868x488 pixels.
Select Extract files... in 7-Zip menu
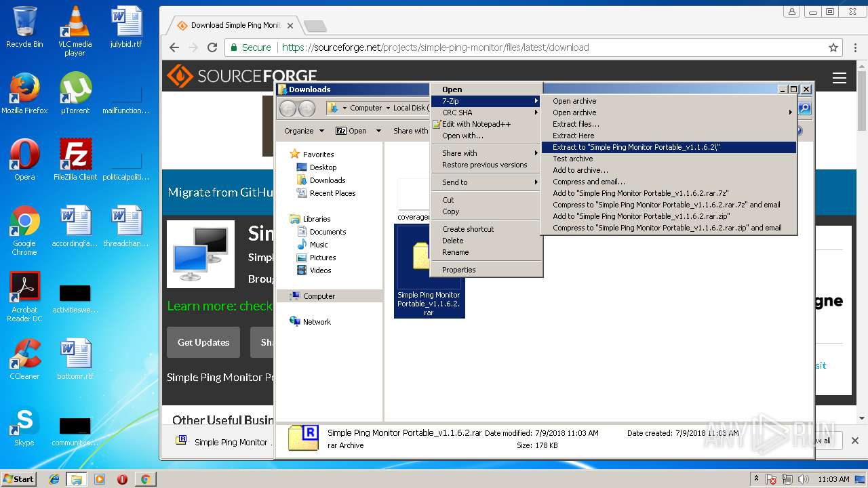tap(669, 124)
